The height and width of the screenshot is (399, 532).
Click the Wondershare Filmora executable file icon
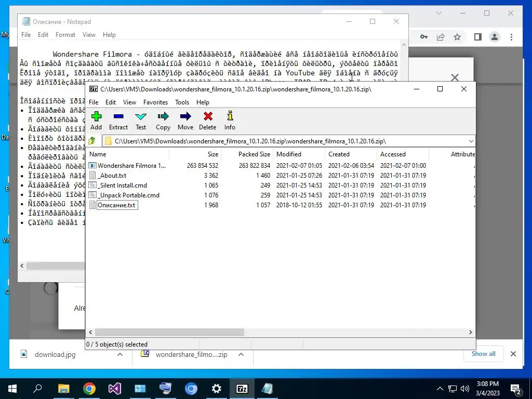(x=92, y=166)
